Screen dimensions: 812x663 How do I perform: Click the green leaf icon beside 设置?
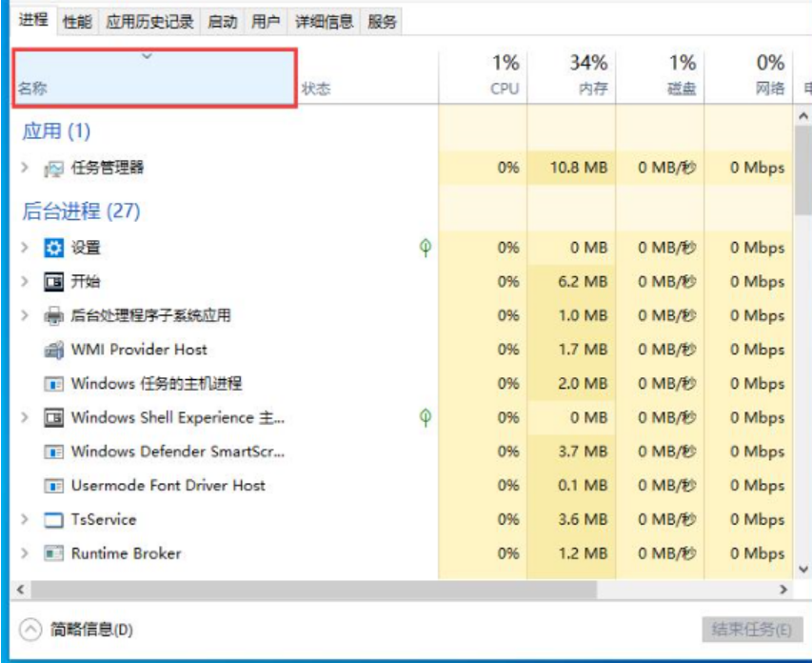[426, 248]
